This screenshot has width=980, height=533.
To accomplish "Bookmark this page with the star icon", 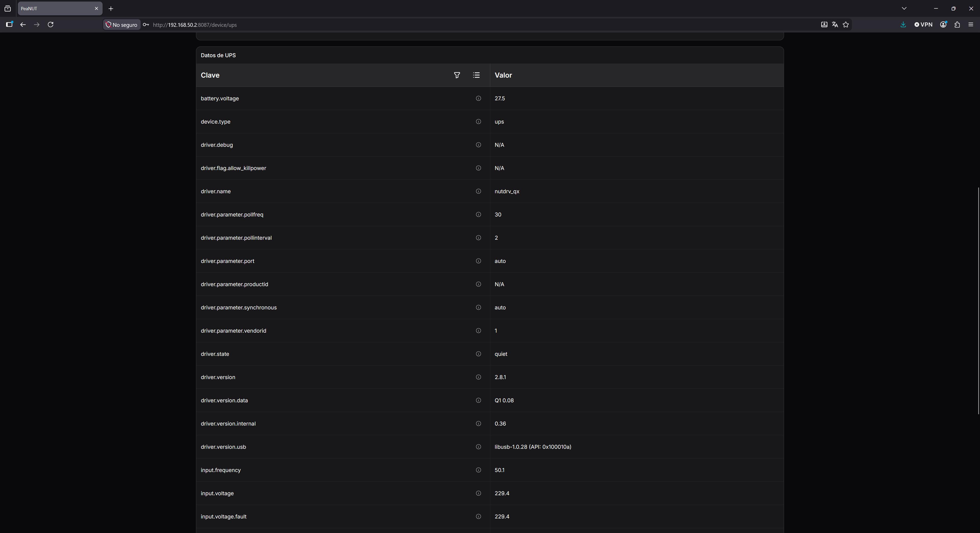I will pyautogui.click(x=846, y=25).
